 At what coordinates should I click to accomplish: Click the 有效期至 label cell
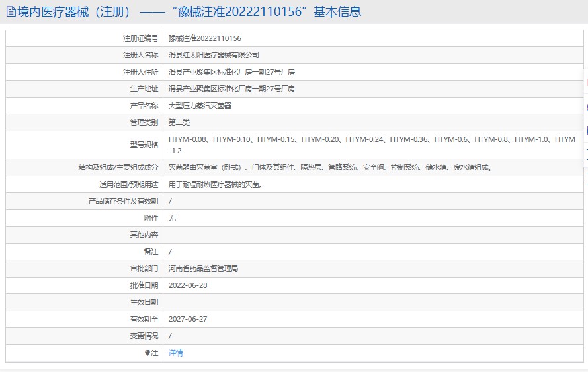85,319
